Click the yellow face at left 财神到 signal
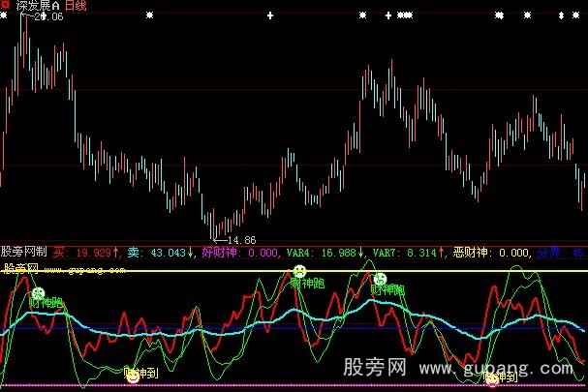Image resolution: width=588 pixels, height=392 pixels. (x=133, y=378)
